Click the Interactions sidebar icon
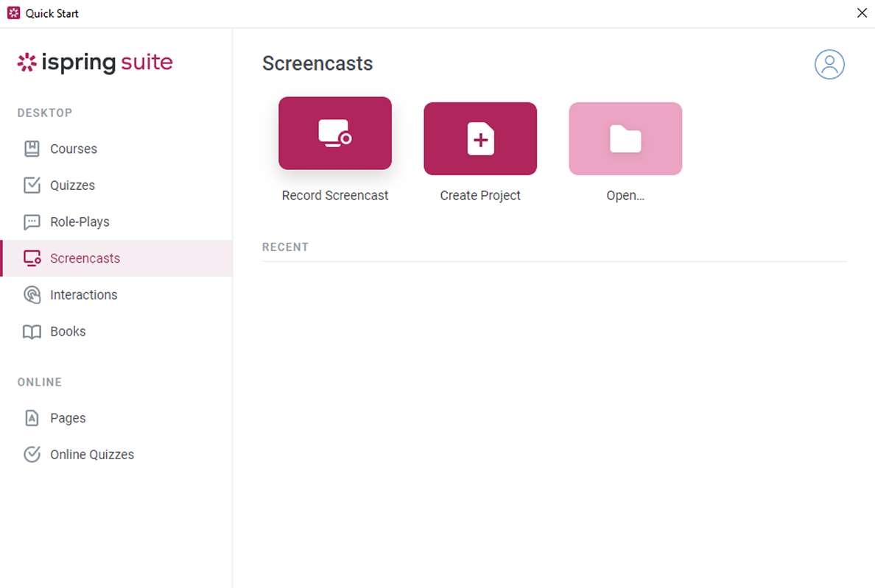The height and width of the screenshot is (588, 875). tap(32, 295)
